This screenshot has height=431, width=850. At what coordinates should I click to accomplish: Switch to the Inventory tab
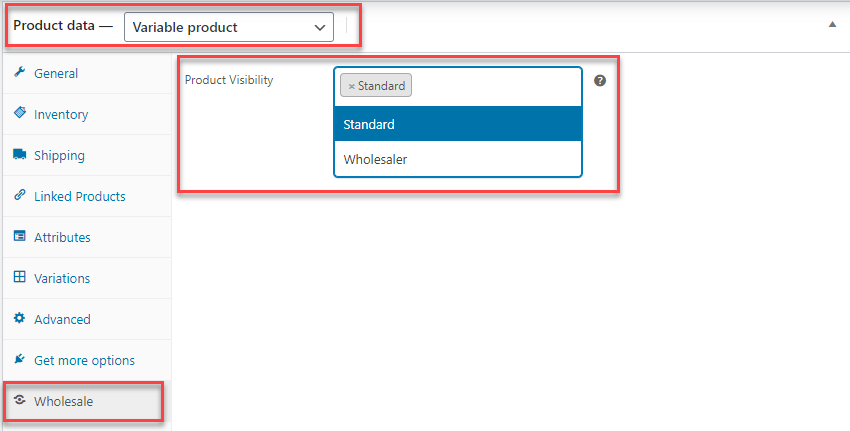(61, 114)
